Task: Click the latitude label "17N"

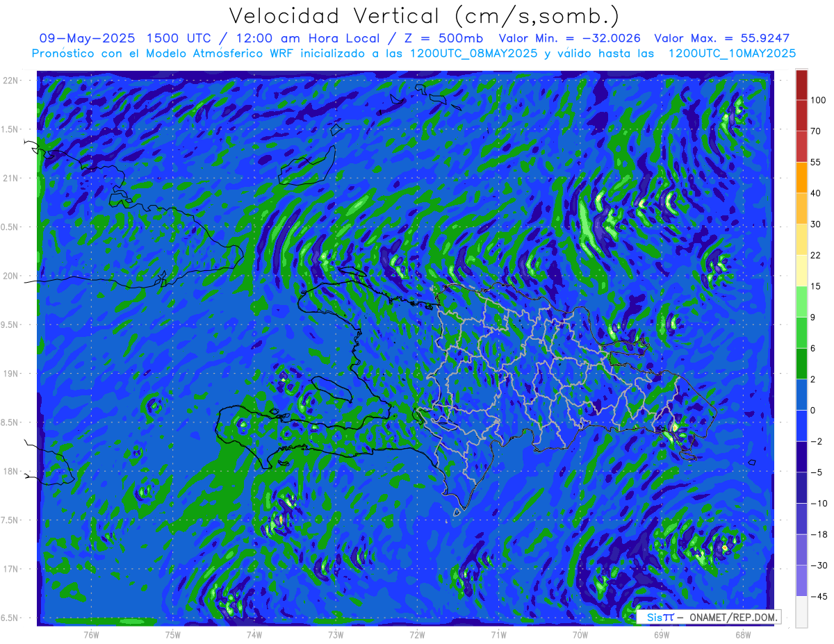Action: 11,570
